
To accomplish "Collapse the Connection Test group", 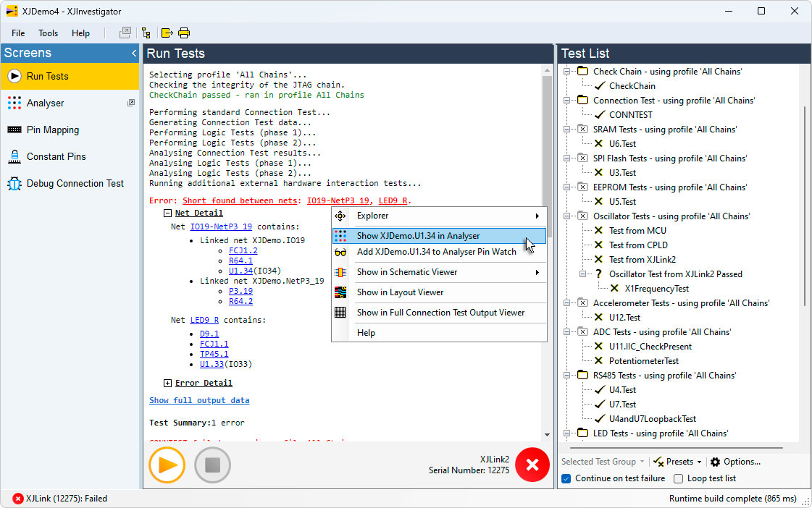I will (566, 101).
